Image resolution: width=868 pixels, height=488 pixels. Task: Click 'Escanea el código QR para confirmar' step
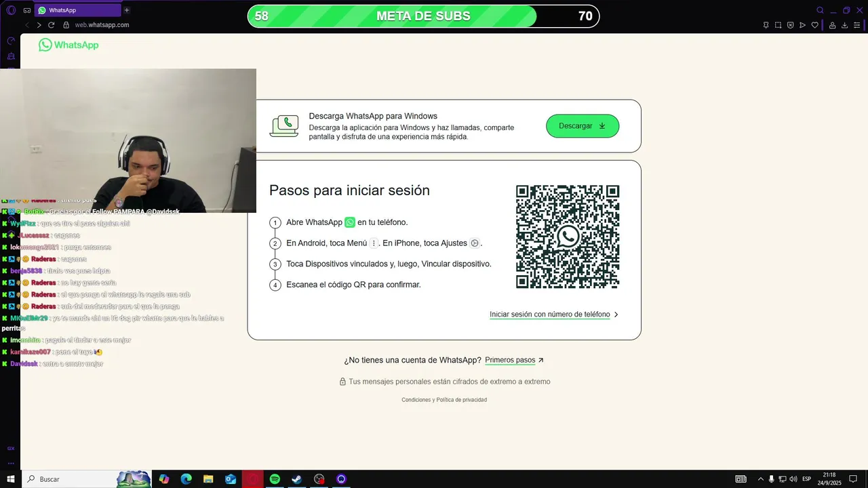pos(353,285)
